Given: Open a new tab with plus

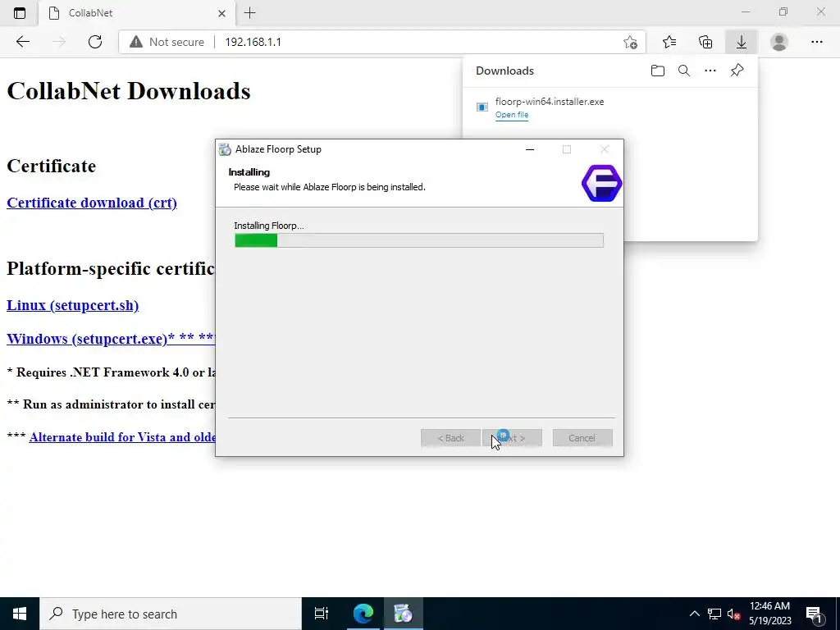Looking at the screenshot, I should coord(249,13).
